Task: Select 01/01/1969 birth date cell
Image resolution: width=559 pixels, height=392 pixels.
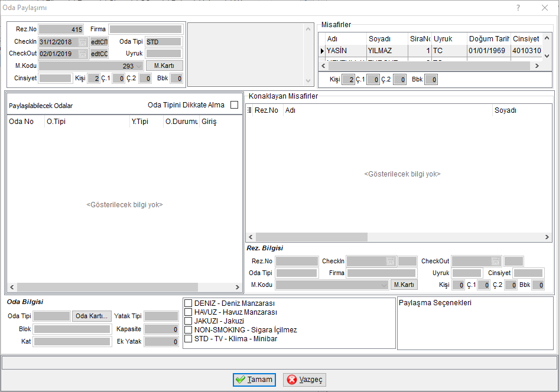Action: (x=489, y=51)
